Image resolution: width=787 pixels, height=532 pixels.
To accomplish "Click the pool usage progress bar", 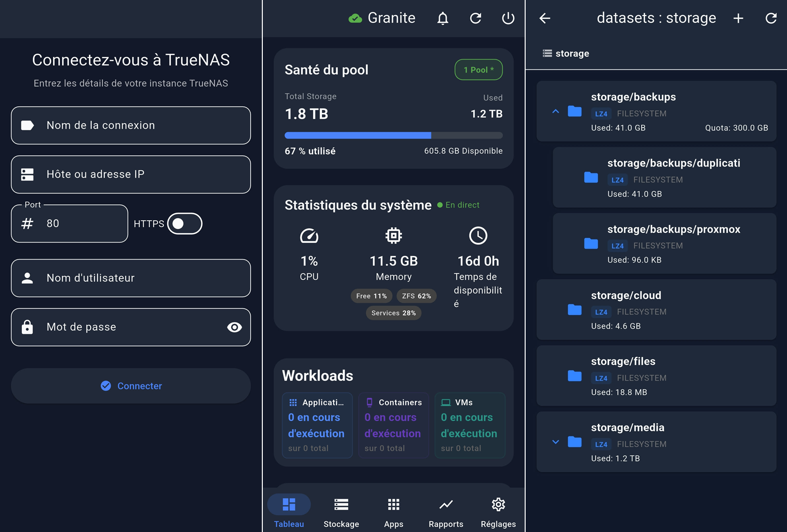I will pos(393,135).
